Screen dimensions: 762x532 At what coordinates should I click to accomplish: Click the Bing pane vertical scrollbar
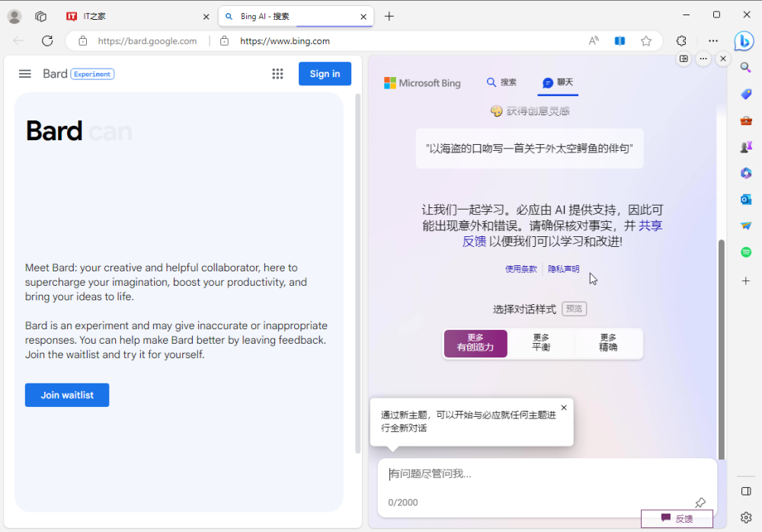tap(721, 349)
